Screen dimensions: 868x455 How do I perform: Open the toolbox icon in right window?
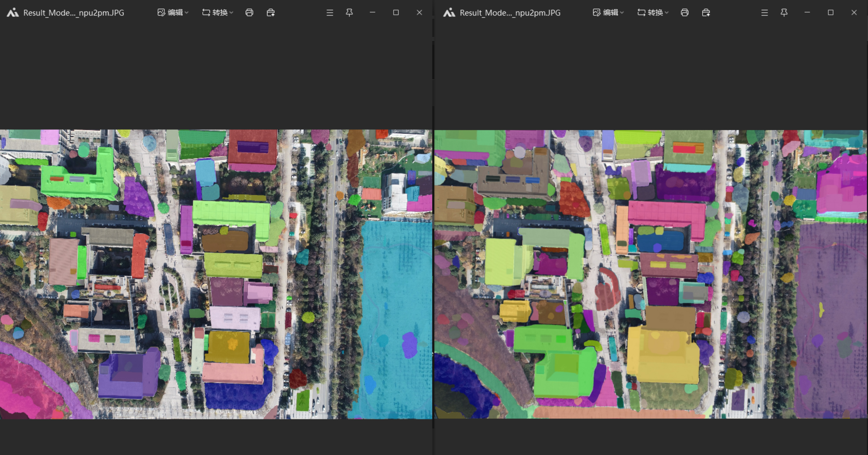[706, 13]
